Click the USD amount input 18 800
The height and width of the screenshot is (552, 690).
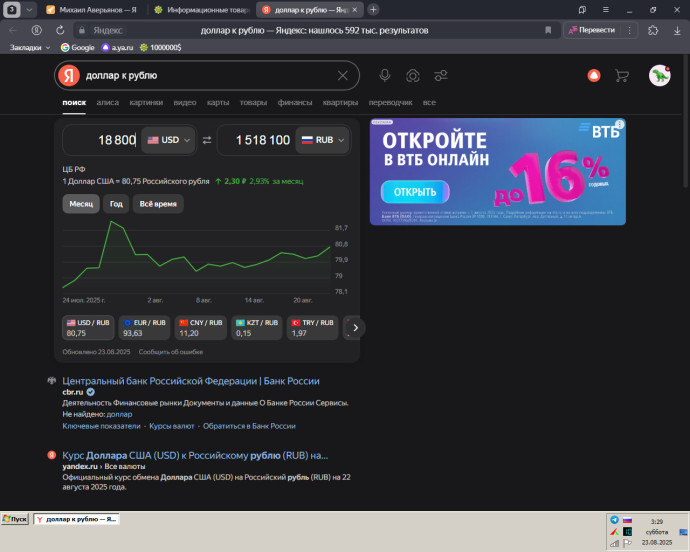(x=102, y=140)
